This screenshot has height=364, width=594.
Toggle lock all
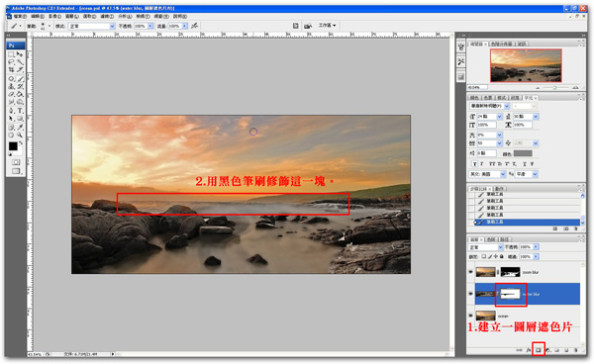(502, 256)
